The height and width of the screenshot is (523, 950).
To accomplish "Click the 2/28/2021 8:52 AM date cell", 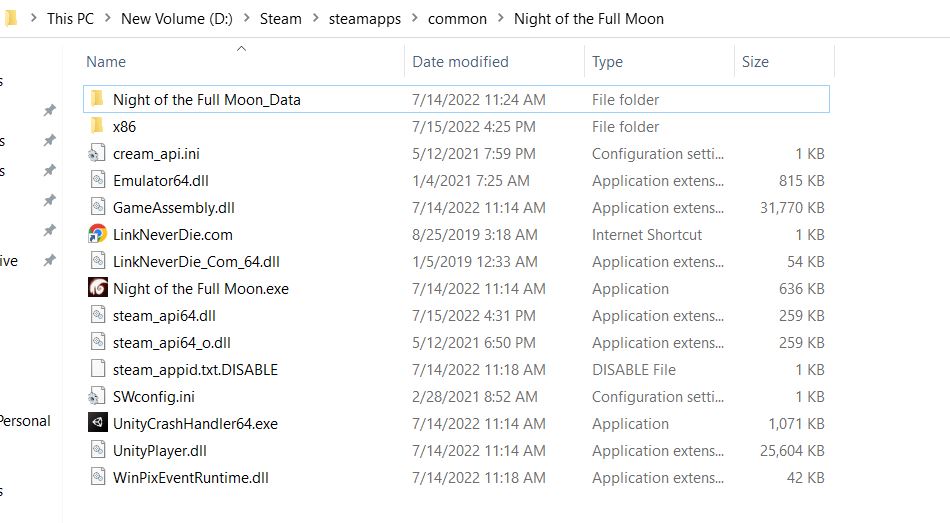I will [474, 397].
